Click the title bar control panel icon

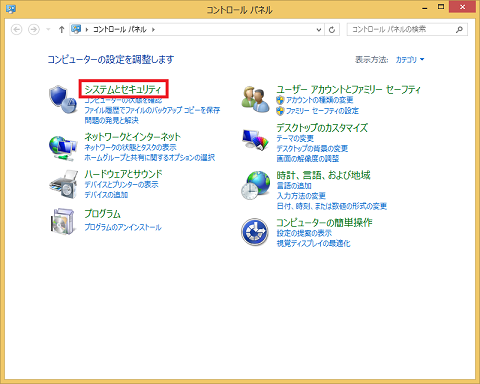(x=11, y=9)
